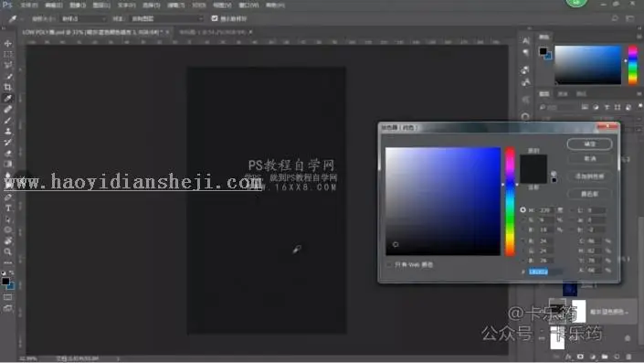Viewport: 644px width, 363px height.
Task: Click 确定 in the color picker dialog
Action: click(589, 144)
